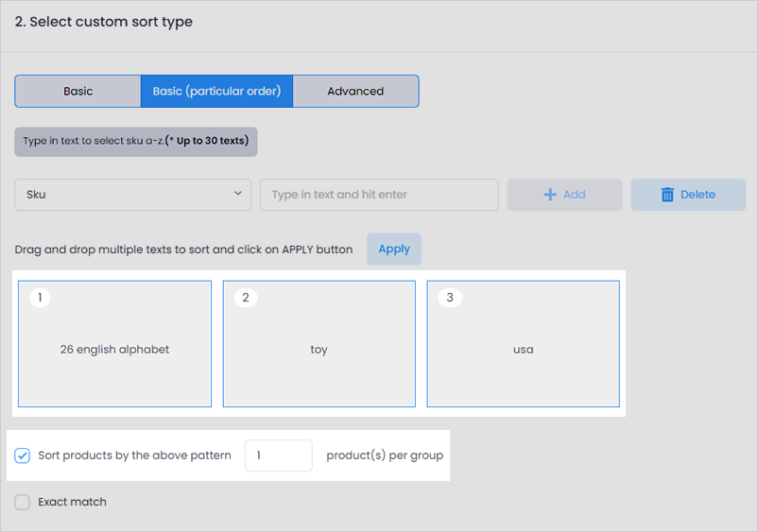Viewport: 758px width, 532px height.
Task: Select the '26 english alphabet' card
Action: [114, 344]
